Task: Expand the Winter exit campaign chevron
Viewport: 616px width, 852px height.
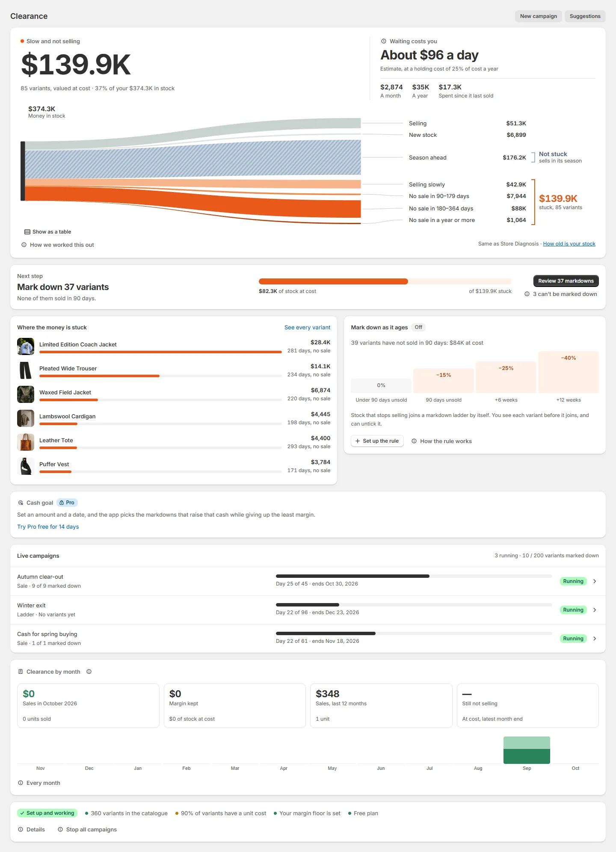Action: (x=595, y=610)
